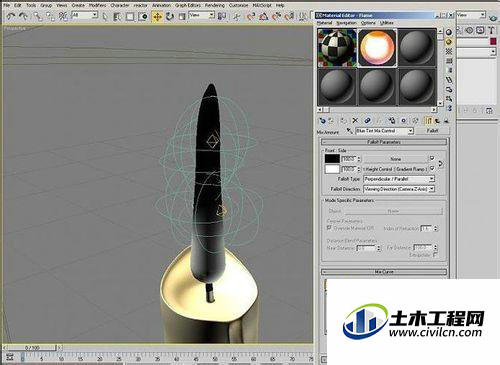
Task: Toggle the 3D Snaps icon
Action: point(251,16)
